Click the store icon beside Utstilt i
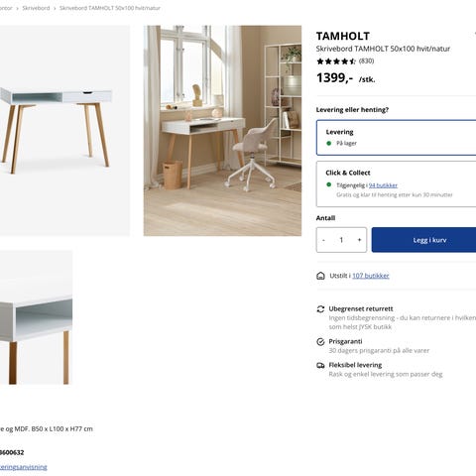The image size is (476, 476). click(x=320, y=276)
